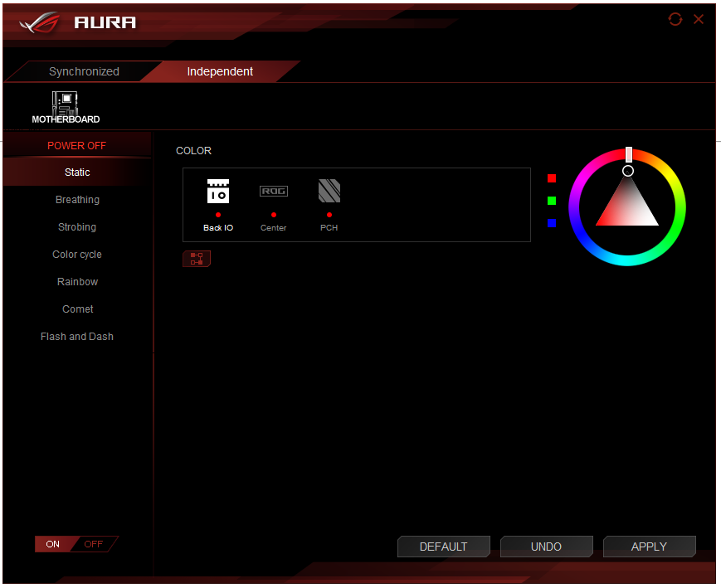The image size is (721, 588).
Task: Choose the Color cycle effect
Action: (x=77, y=255)
